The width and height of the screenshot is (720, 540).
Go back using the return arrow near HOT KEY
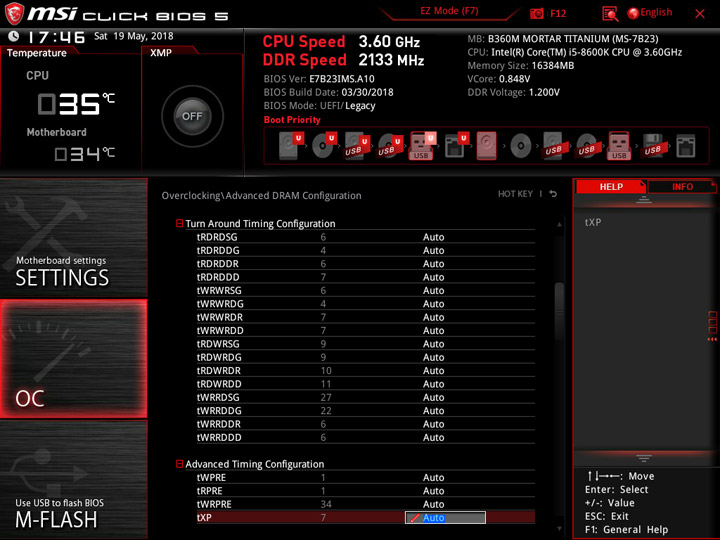[553, 194]
